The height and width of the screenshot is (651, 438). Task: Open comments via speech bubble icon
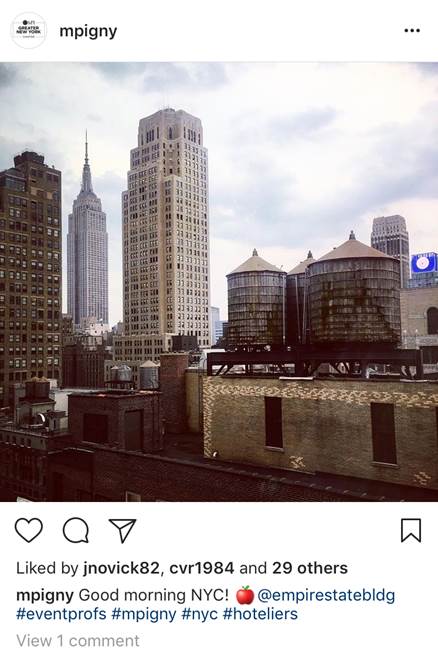(x=76, y=530)
